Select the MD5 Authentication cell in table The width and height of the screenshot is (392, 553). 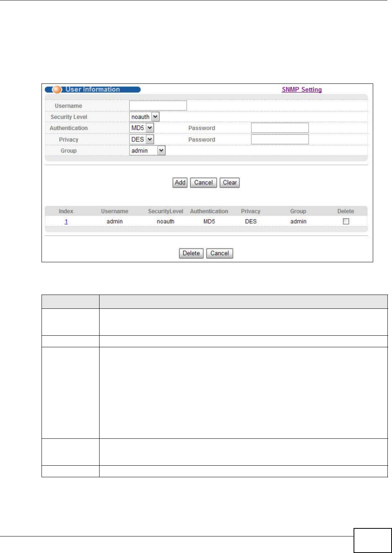click(209, 222)
